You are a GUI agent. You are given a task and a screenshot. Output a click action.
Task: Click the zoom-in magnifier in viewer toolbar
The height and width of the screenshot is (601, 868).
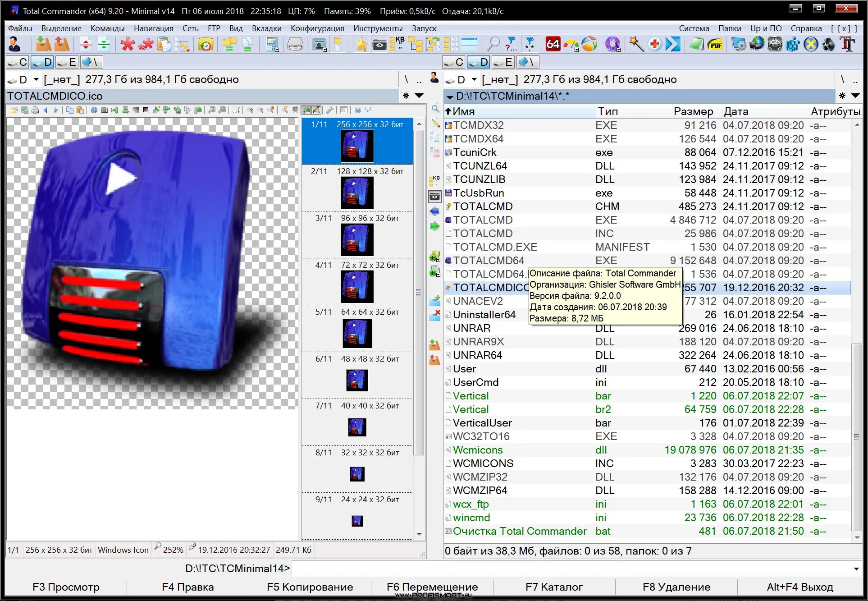pyautogui.click(x=250, y=110)
